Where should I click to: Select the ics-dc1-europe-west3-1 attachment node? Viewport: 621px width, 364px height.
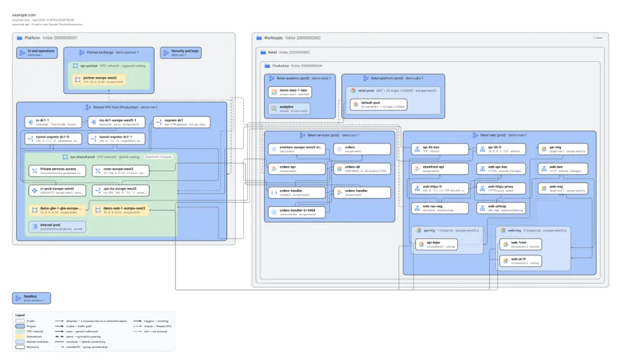tap(116, 122)
